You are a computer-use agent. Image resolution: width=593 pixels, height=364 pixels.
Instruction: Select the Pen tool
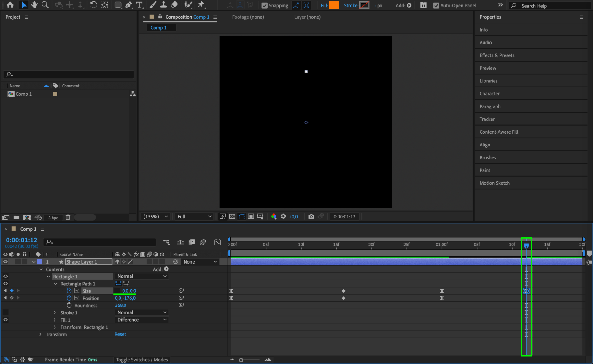pyautogui.click(x=128, y=5)
